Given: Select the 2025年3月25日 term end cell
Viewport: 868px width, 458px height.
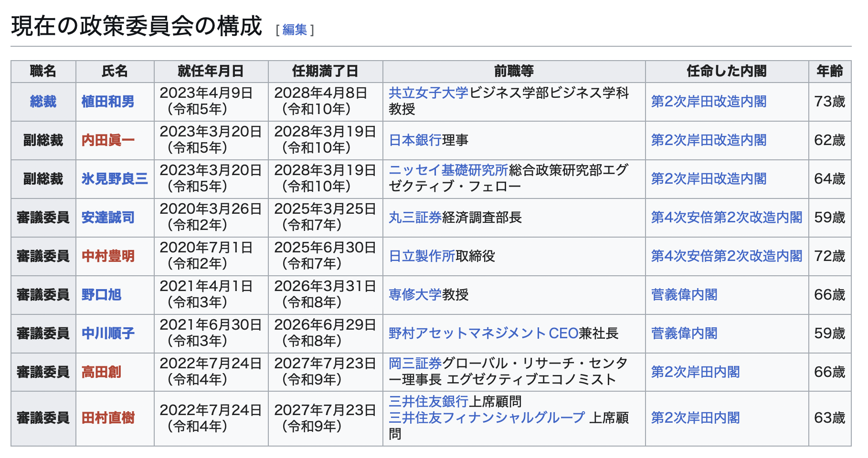Looking at the screenshot, I should point(325,218).
